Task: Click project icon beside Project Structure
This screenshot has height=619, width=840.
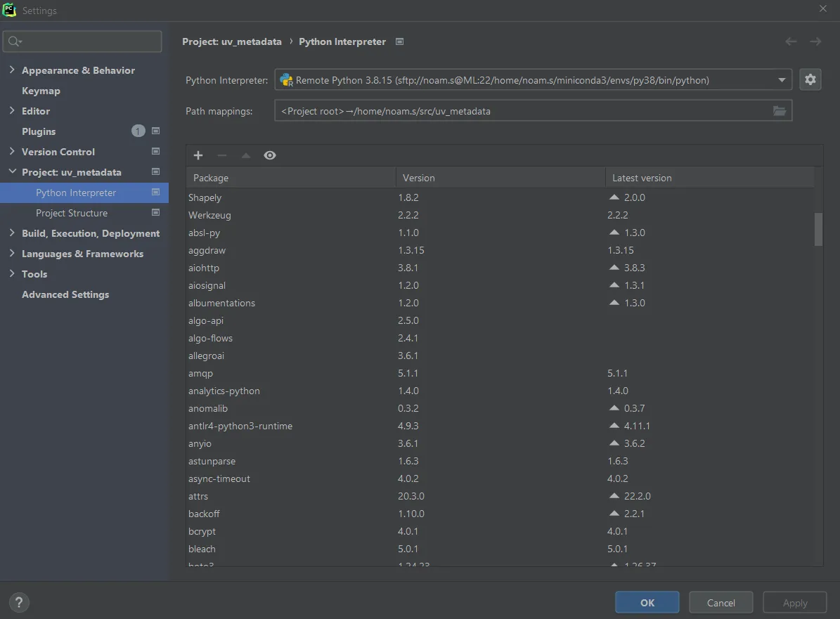Action: click(156, 212)
